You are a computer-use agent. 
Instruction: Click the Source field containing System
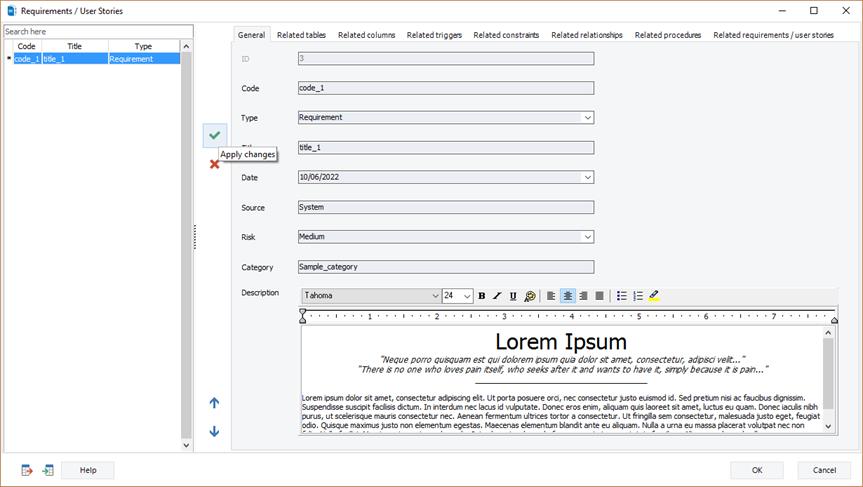pos(446,207)
